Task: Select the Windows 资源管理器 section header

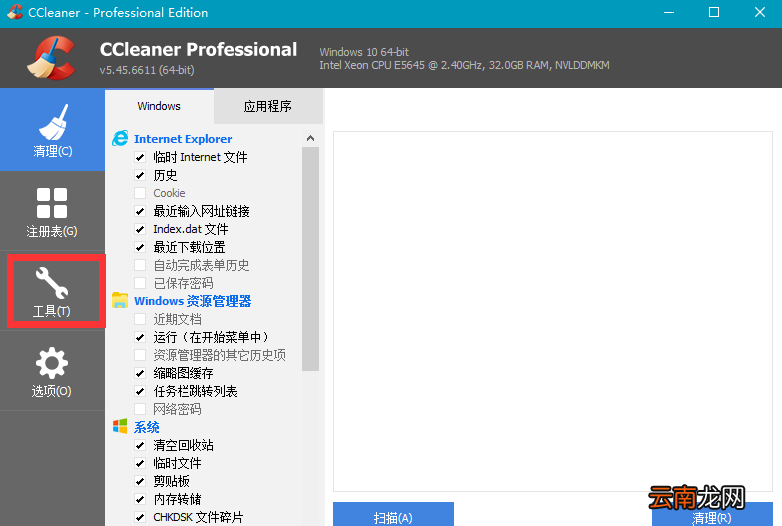Action: 193,301
